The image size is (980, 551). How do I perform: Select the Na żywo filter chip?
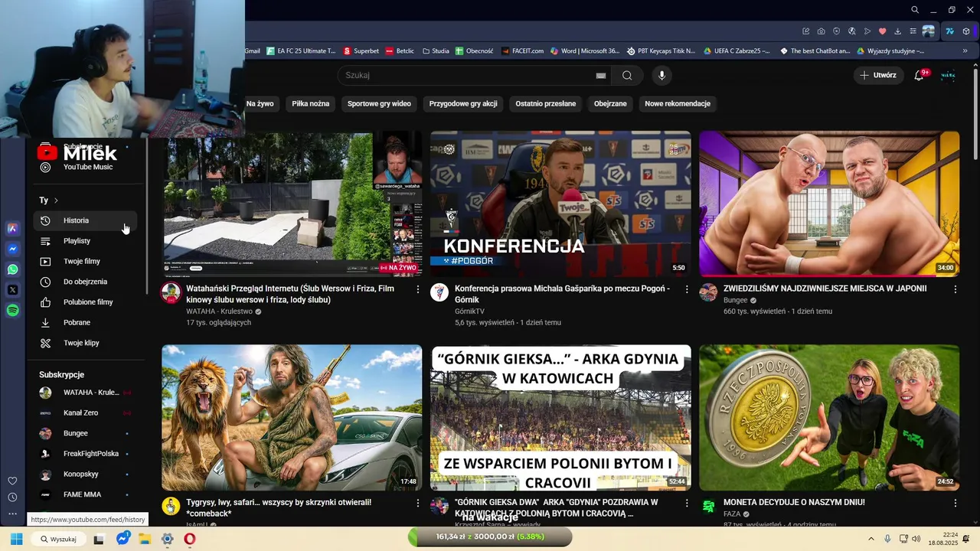260,103
